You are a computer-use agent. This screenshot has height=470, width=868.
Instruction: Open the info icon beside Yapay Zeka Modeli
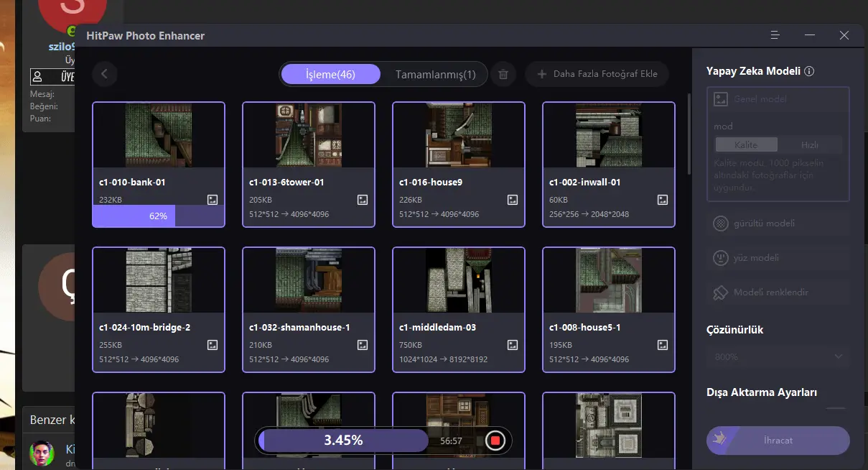[x=809, y=71]
